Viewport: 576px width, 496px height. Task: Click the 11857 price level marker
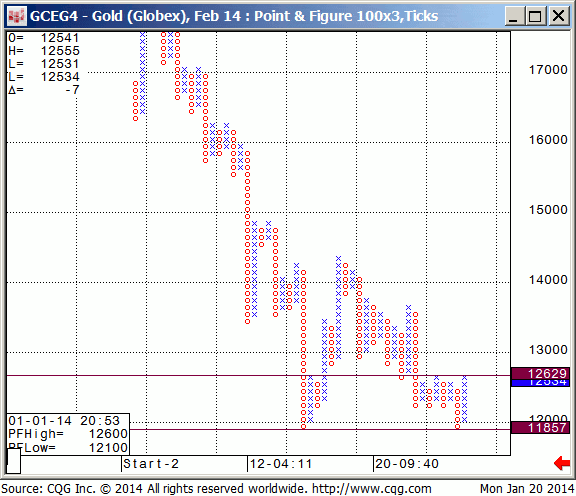[x=540, y=428]
